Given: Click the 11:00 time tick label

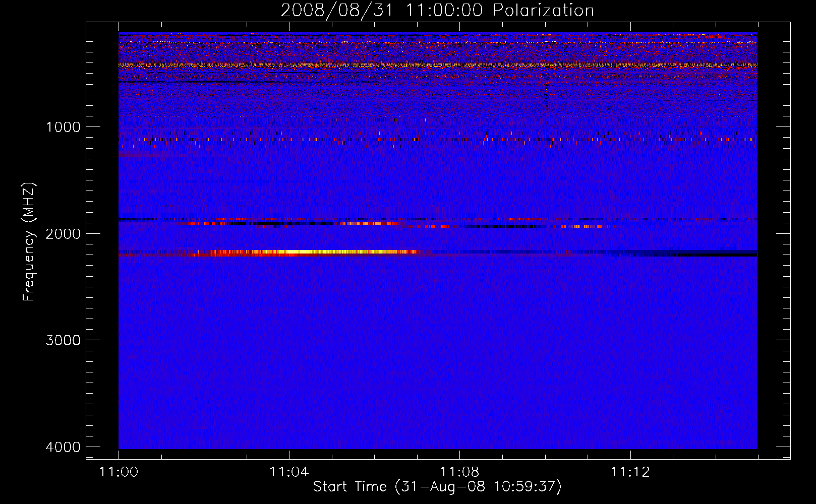Looking at the screenshot, I should [x=119, y=472].
